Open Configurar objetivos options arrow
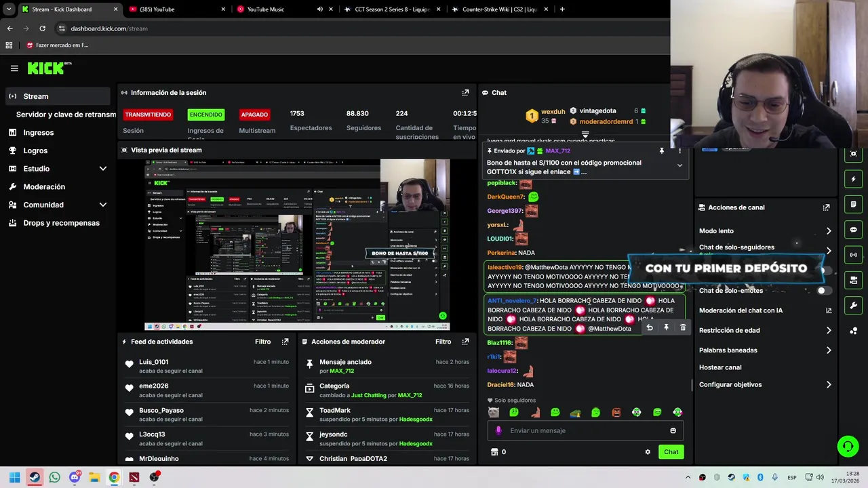The image size is (868, 488). [x=829, y=384]
